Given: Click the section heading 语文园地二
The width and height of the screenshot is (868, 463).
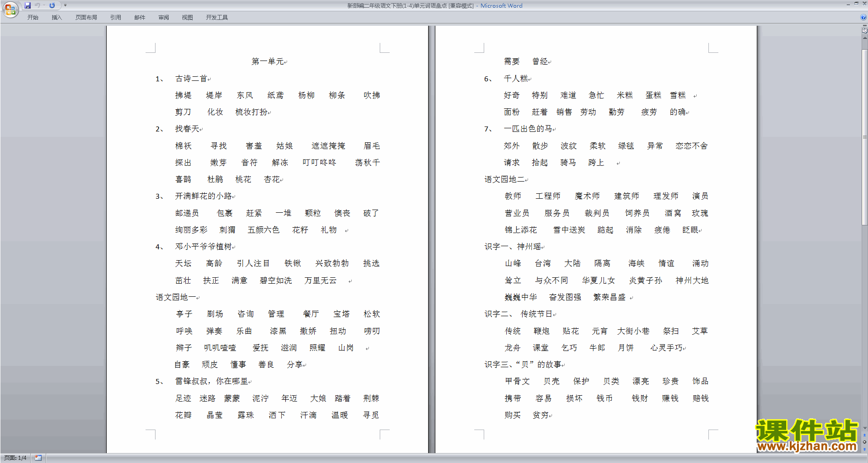Looking at the screenshot, I should tap(505, 179).
